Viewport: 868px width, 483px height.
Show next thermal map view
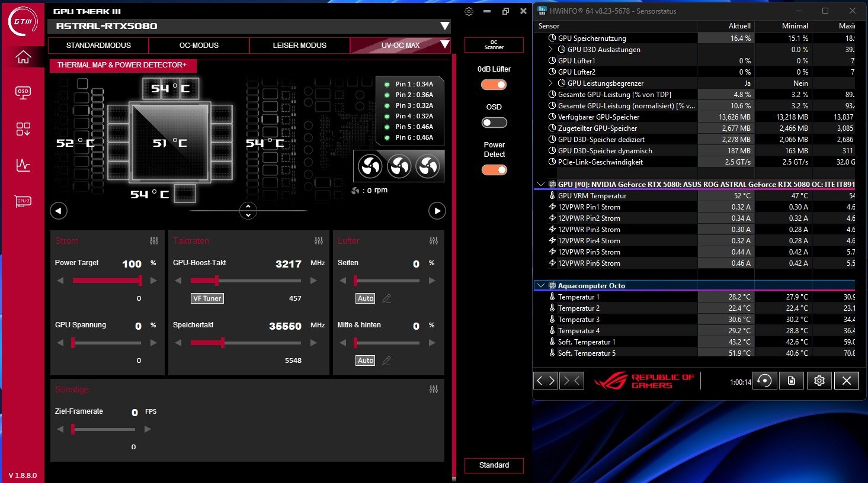(437, 211)
